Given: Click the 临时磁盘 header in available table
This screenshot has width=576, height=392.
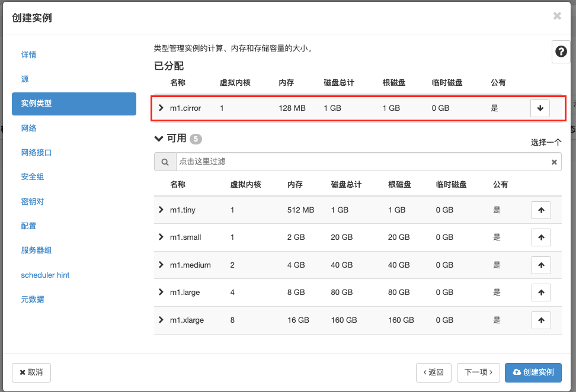Looking at the screenshot, I should (452, 184).
